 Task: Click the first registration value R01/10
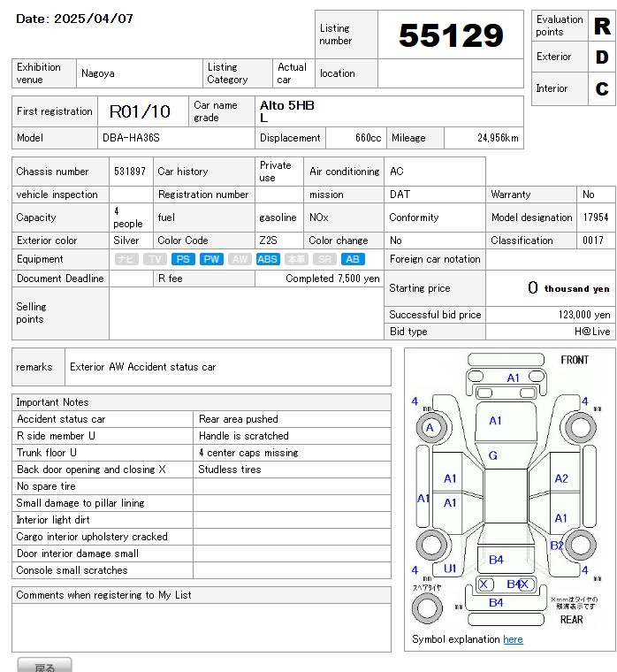click(140, 111)
